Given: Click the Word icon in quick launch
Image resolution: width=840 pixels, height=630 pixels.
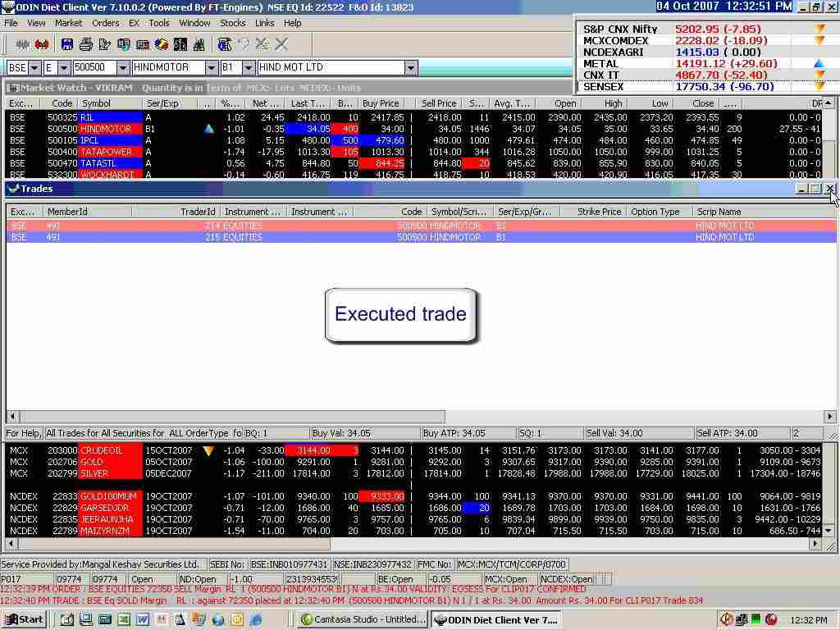Looking at the screenshot, I should tap(142, 620).
